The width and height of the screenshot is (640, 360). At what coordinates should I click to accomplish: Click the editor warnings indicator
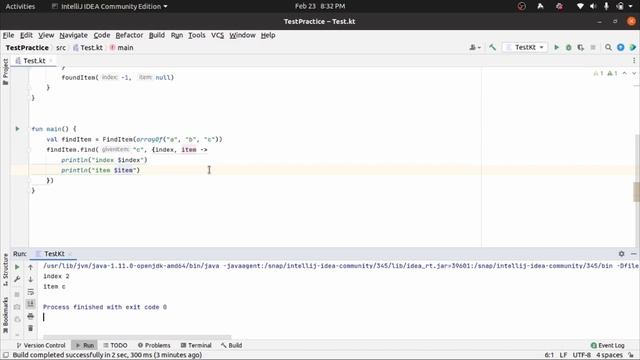(605, 73)
